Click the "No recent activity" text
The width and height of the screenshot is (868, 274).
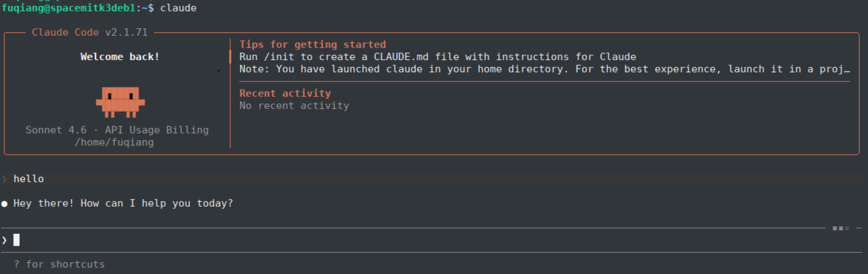pyautogui.click(x=294, y=106)
